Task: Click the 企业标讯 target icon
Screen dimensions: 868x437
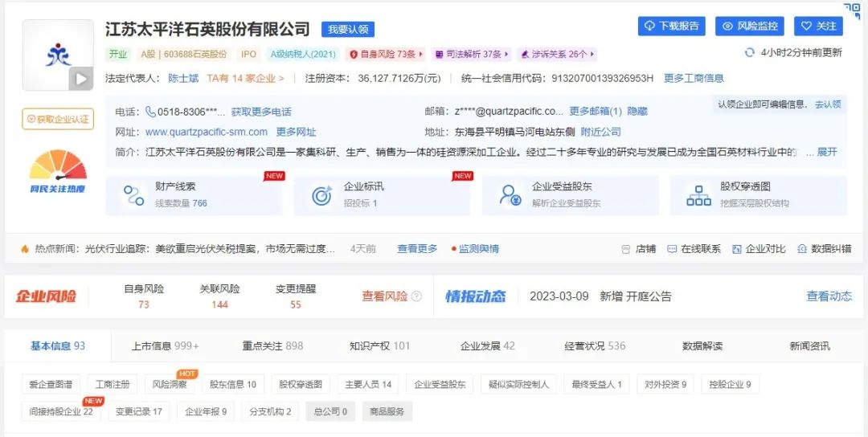Action: (321, 195)
